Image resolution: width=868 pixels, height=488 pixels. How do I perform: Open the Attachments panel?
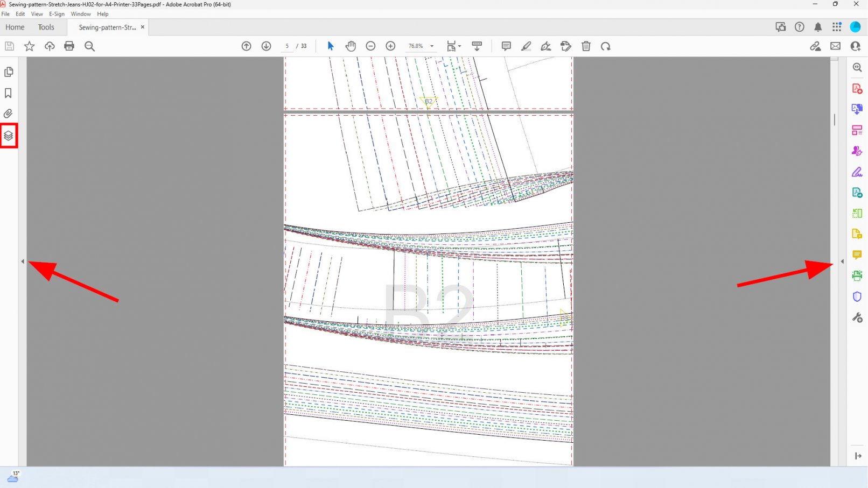pyautogui.click(x=8, y=114)
